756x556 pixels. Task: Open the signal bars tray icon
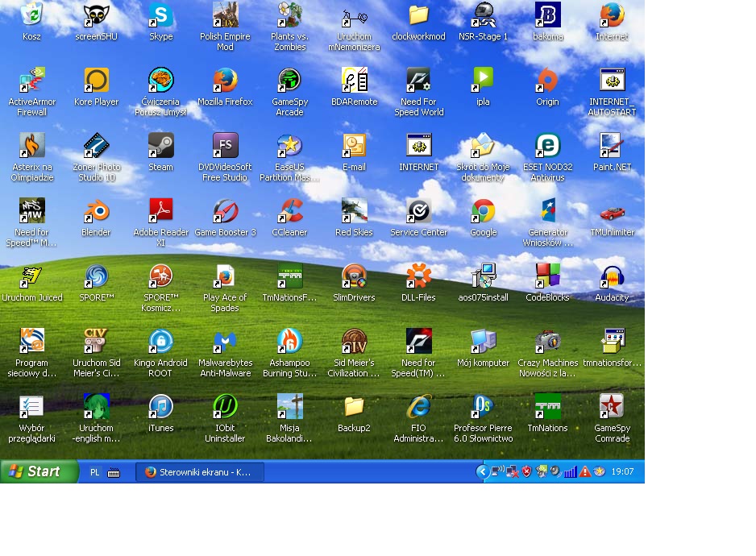[x=571, y=471]
